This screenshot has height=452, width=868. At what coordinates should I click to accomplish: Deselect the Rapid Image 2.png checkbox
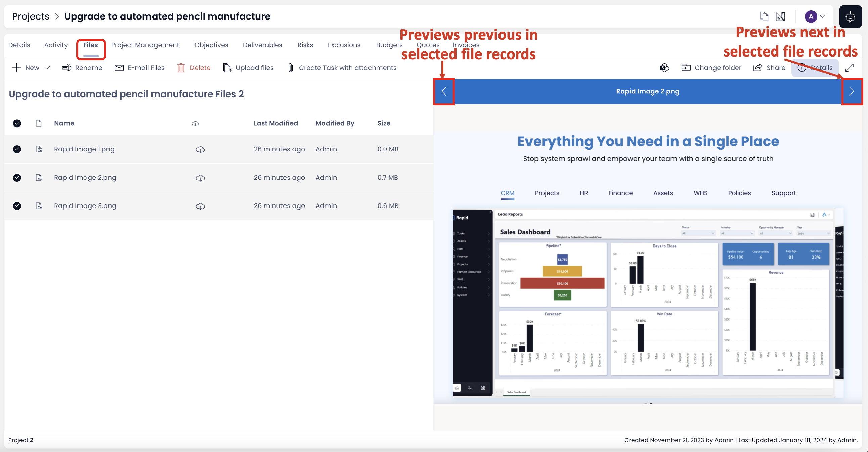click(17, 178)
